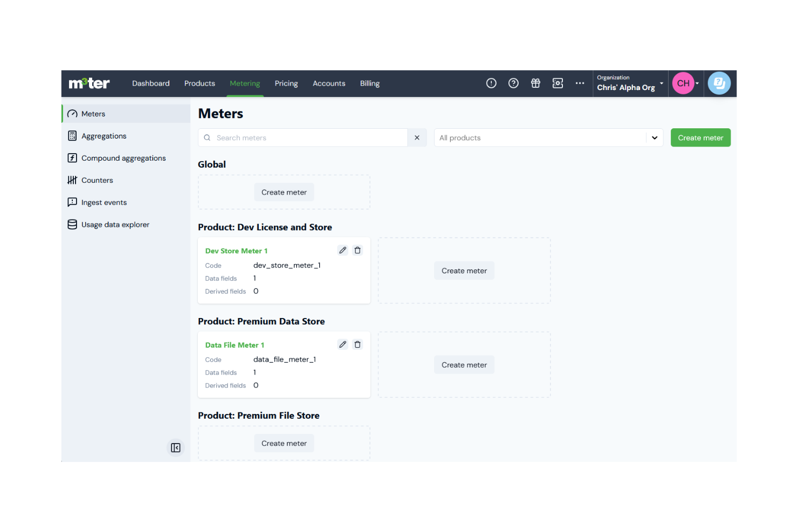Click the Compound aggregations function icon

point(72,158)
